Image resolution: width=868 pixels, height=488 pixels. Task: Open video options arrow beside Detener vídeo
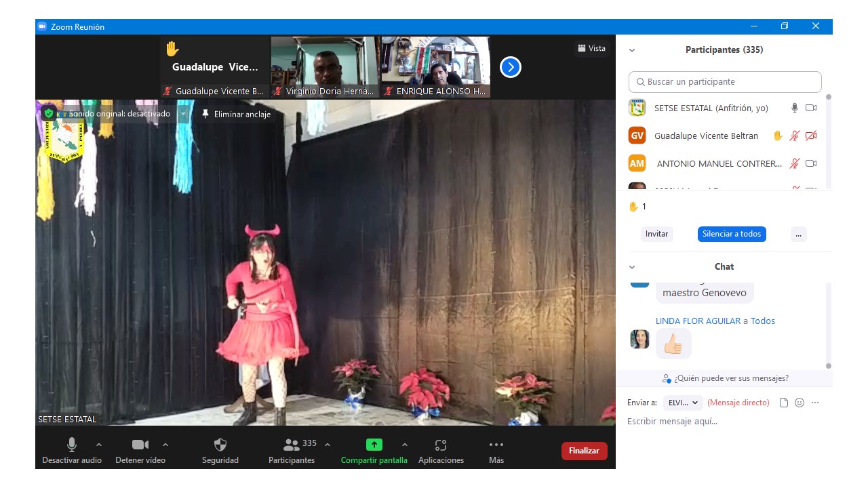(165, 445)
